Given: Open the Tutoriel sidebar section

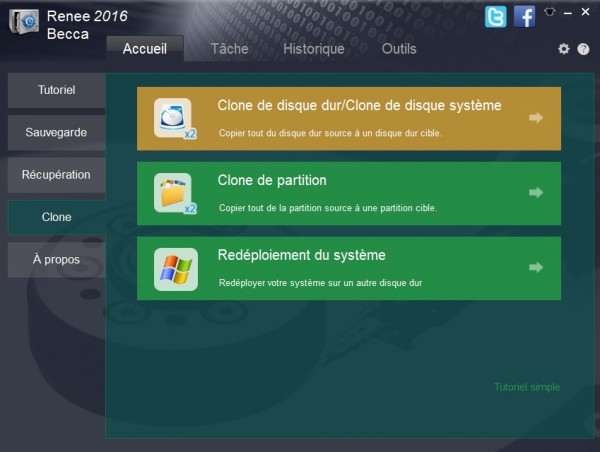Looking at the screenshot, I should (x=56, y=90).
